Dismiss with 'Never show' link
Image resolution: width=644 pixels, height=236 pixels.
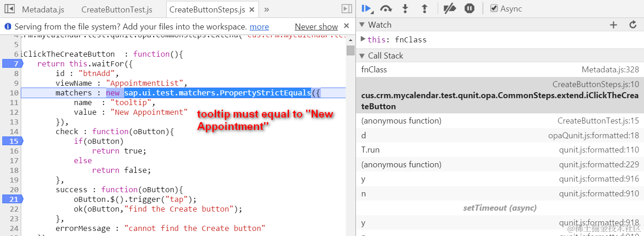pyautogui.click(x=316, y=27)
